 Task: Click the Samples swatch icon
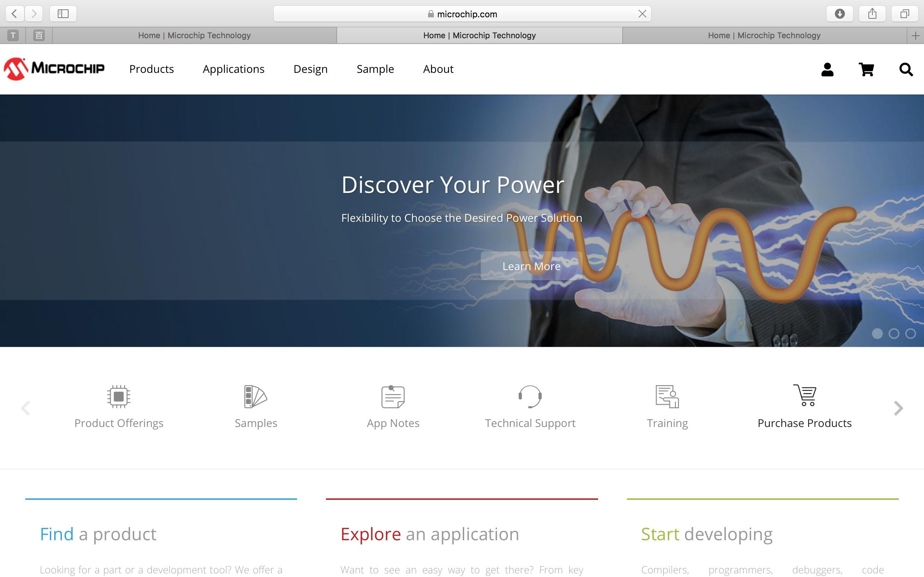point(256,396)
